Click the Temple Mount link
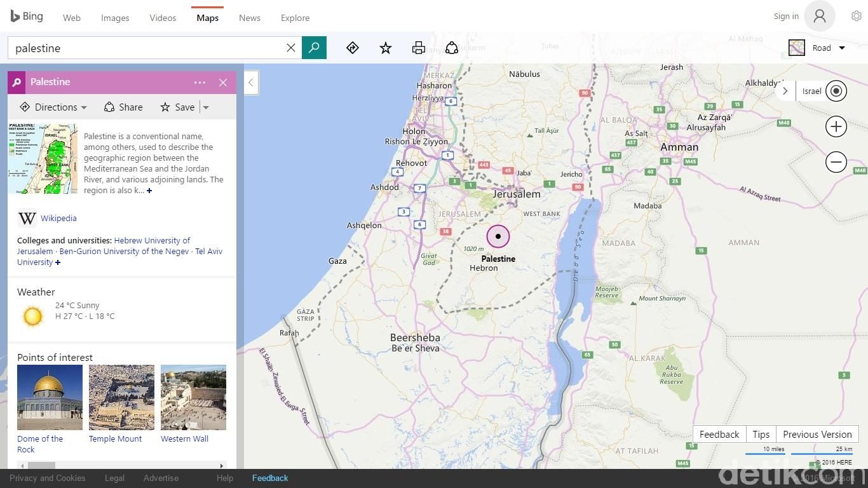This screenshot has width=868, height=488. [115, 439]
